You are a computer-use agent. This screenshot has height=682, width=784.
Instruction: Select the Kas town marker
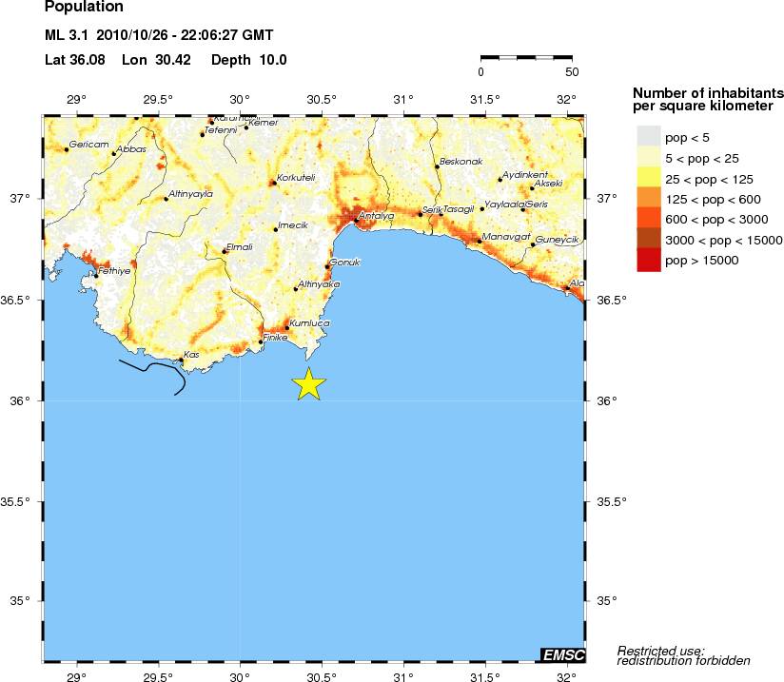tap(182, 360)
